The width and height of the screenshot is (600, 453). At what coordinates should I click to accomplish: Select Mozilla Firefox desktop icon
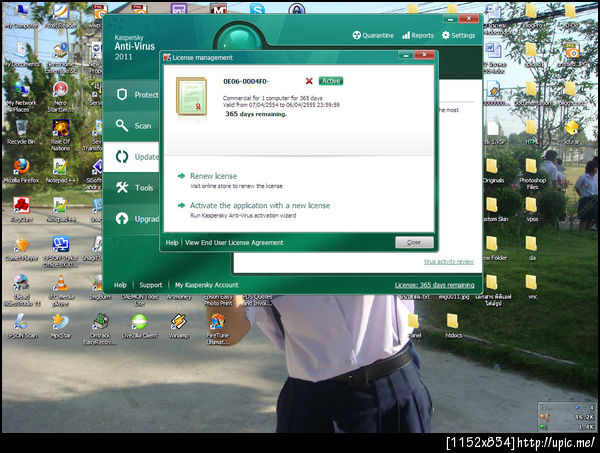pyautogui.click(x=21, y=171)
